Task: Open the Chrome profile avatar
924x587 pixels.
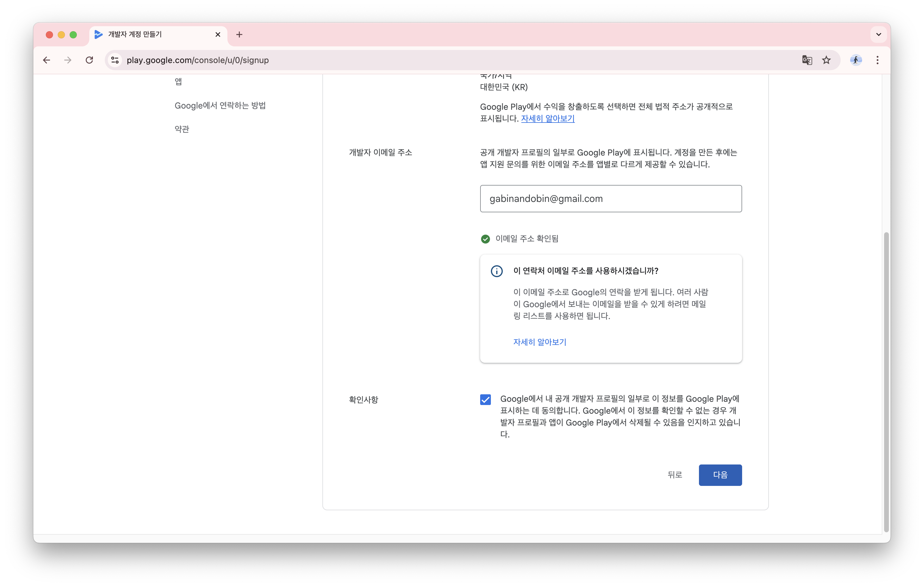Action: coord(856,60)
